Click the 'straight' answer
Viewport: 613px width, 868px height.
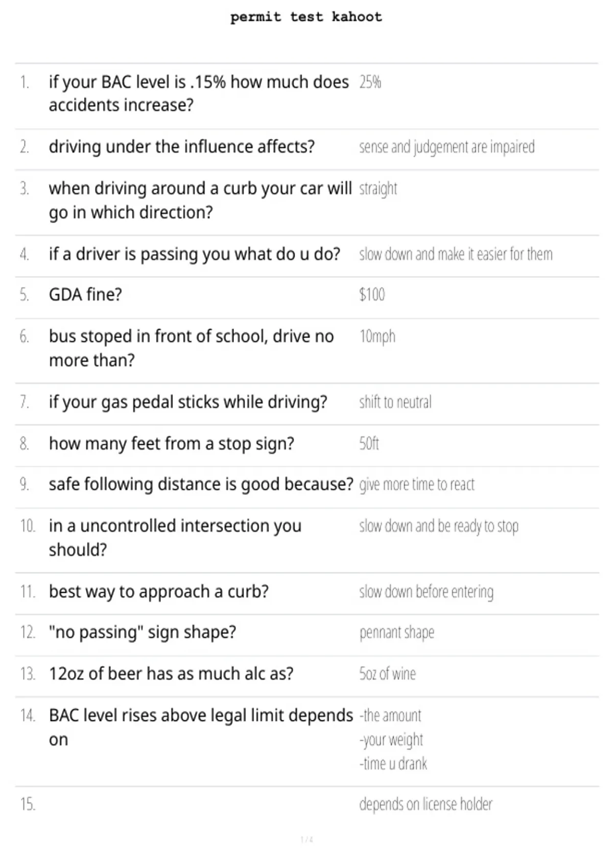(378, 189)
